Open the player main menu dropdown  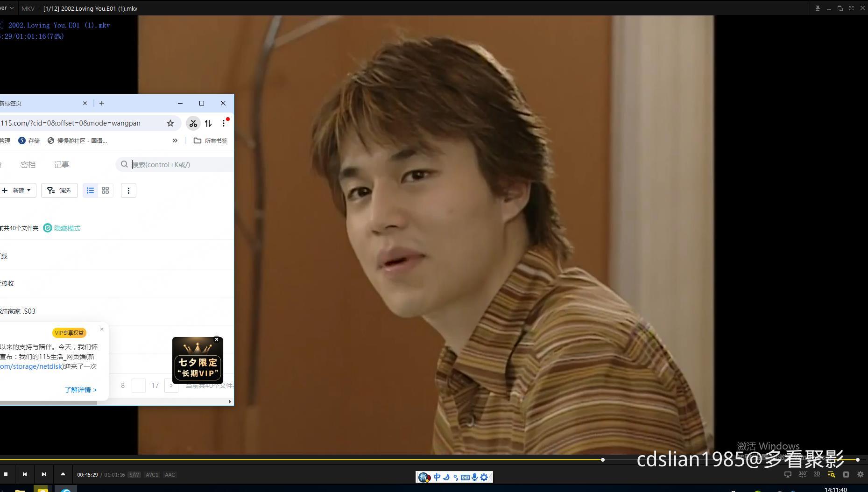(7, 8)
